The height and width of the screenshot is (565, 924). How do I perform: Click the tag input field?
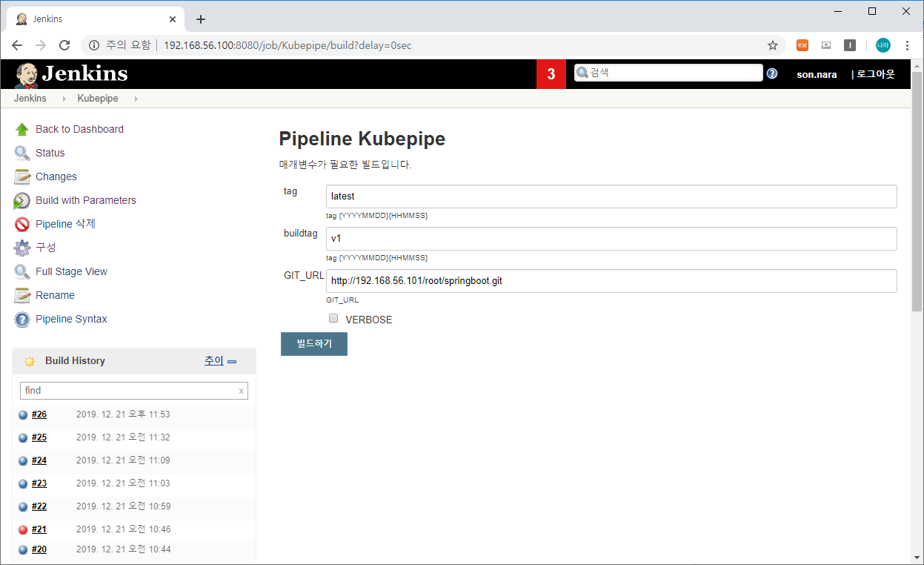611,196
